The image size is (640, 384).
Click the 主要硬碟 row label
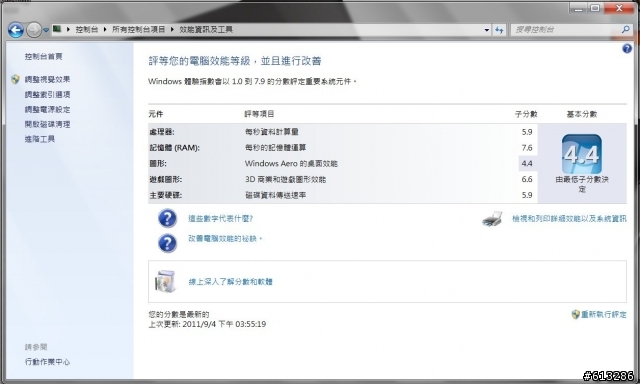pyautogui.click(x=166, y=195)
